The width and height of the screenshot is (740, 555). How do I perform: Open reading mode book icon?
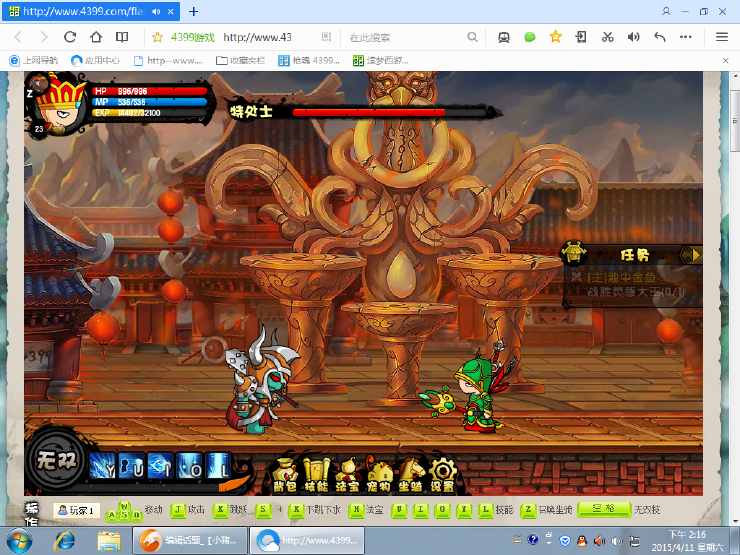click(x=122, y=37)
